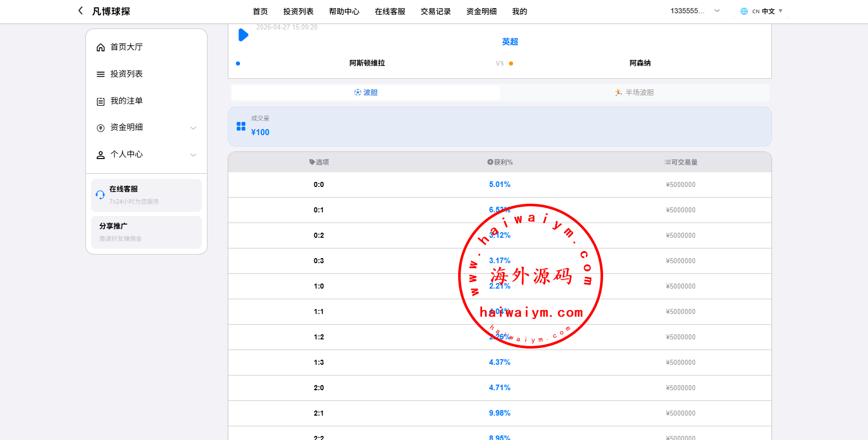The image size is (868, 440).
Task: Click the person icon for 个人中心
Action: 101,155
